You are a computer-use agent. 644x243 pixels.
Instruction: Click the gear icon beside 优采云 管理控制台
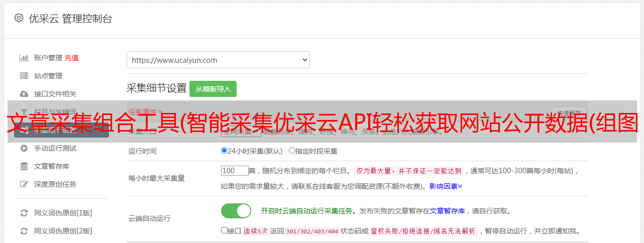coord(19,18)
